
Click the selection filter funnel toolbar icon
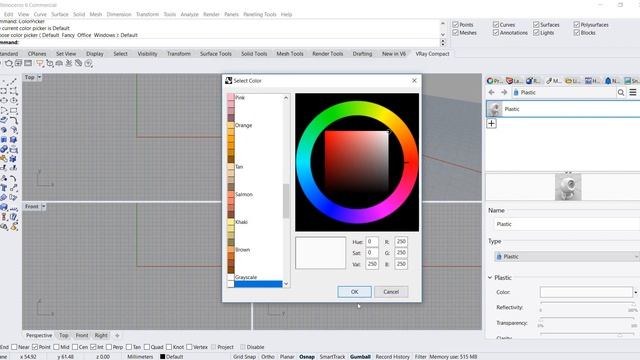pos(40,63)
